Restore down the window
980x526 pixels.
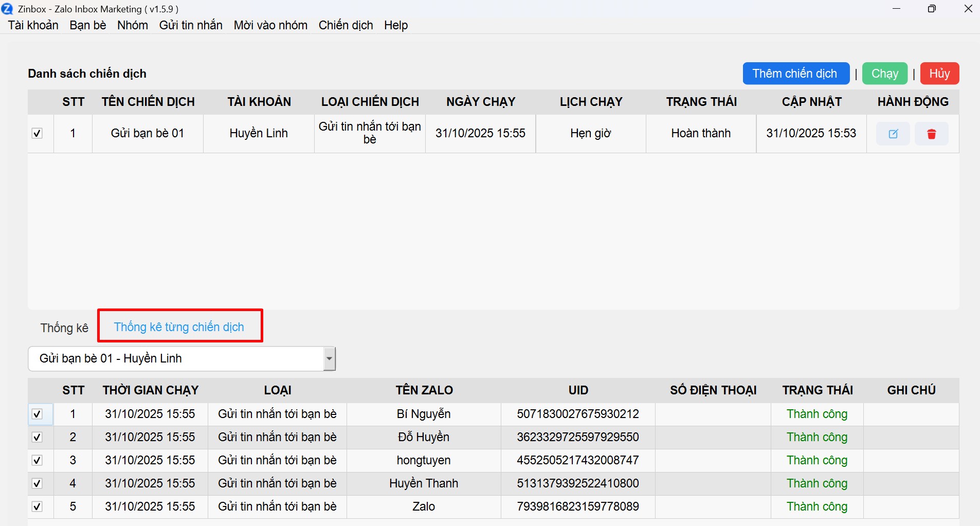pyautogui.click(x=932, y=9)
